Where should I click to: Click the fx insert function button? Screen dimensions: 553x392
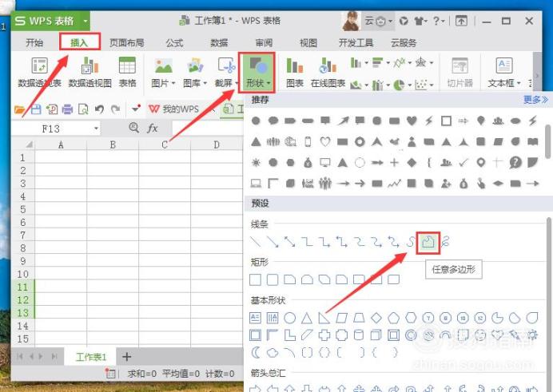pos(152,128)
